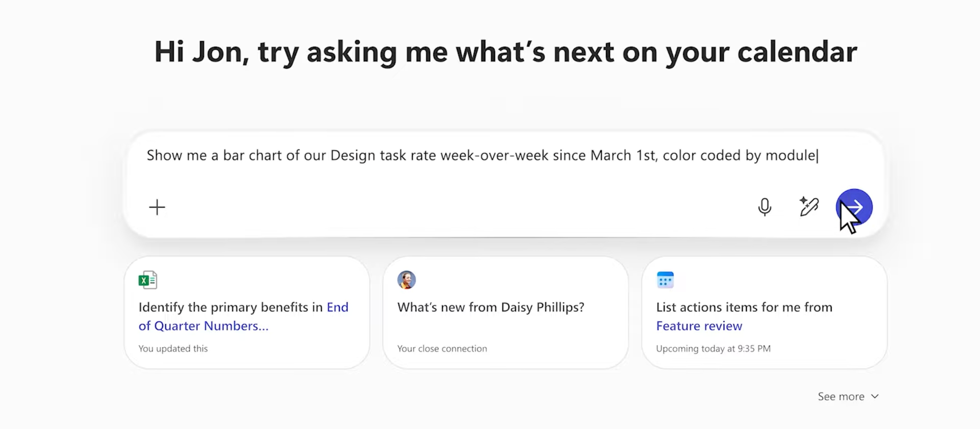980x429 pixels.
Task: Click Daisy Phillips profile avatar
Action: pyautogui.click(x=406, y=280)
